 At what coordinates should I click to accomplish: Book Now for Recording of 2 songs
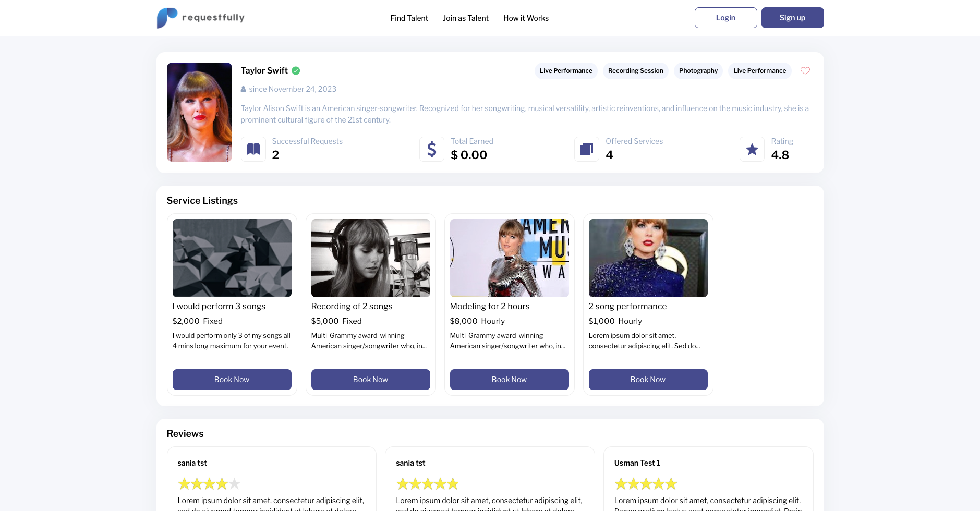click(x=371, y=380)
